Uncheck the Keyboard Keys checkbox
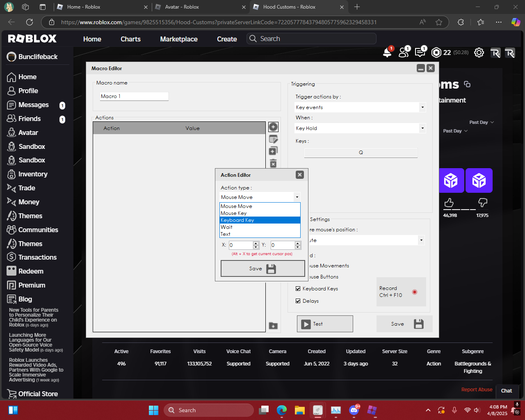This screenshot has width=525, height=420. click(298, 289)
